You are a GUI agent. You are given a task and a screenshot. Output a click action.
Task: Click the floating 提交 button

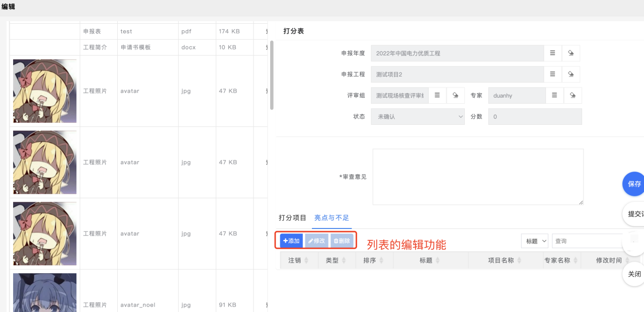[x=633, y=214]
